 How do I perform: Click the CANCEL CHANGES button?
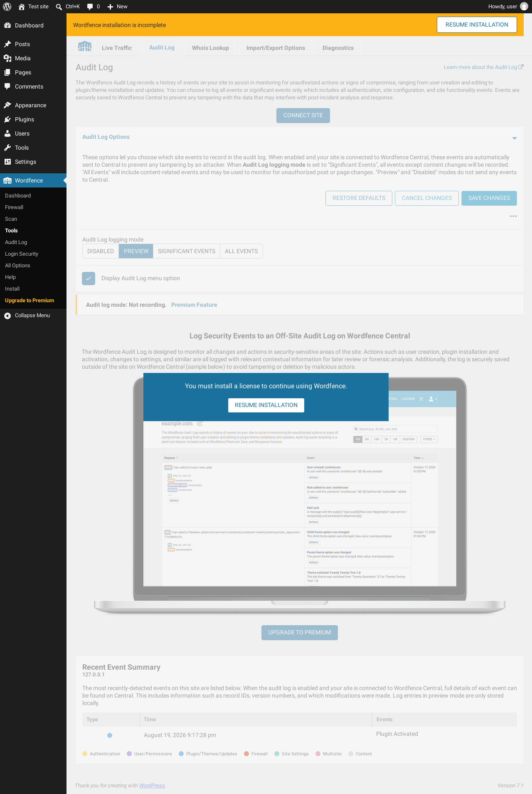pyautogui.click(x=427, y=198)
